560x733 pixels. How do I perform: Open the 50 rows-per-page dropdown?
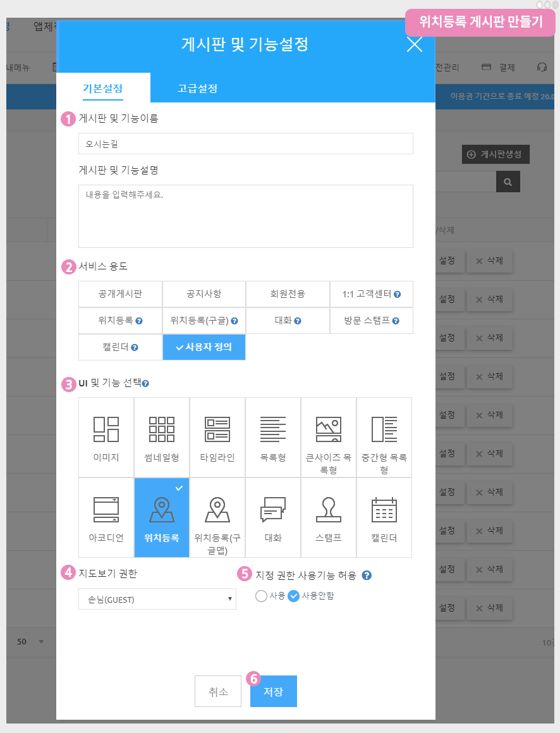(x=30, y=642)
